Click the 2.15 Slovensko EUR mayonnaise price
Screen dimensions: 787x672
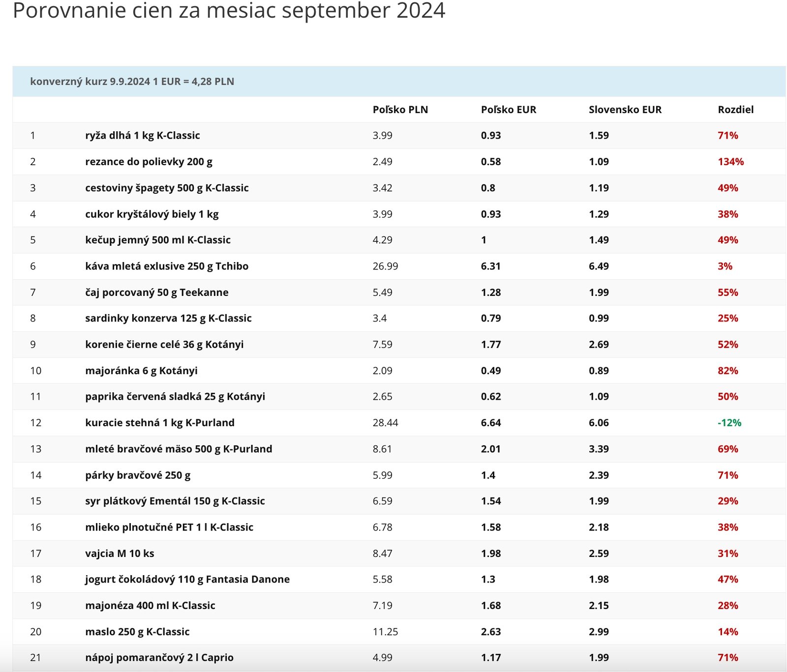click(599, 606)
